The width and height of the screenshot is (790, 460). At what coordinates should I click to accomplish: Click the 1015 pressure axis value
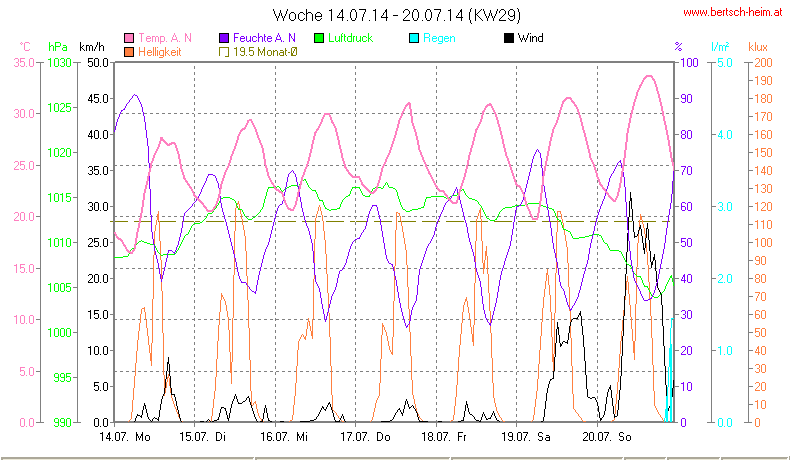coord(59,198)
